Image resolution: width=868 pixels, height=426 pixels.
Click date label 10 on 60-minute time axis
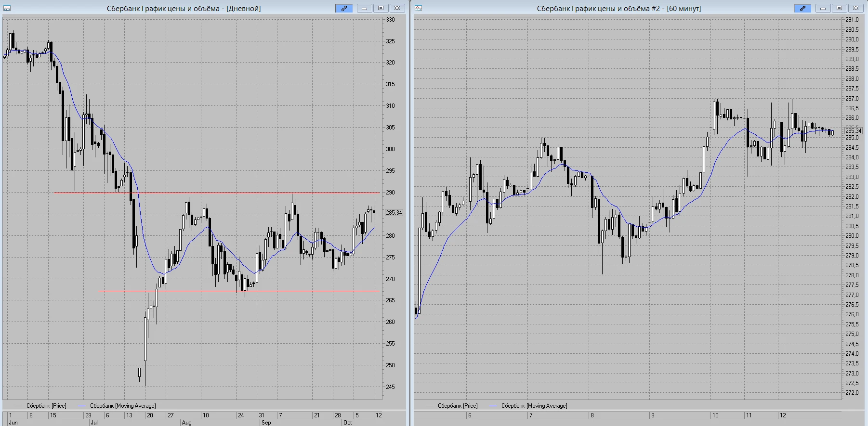(715, 415)
